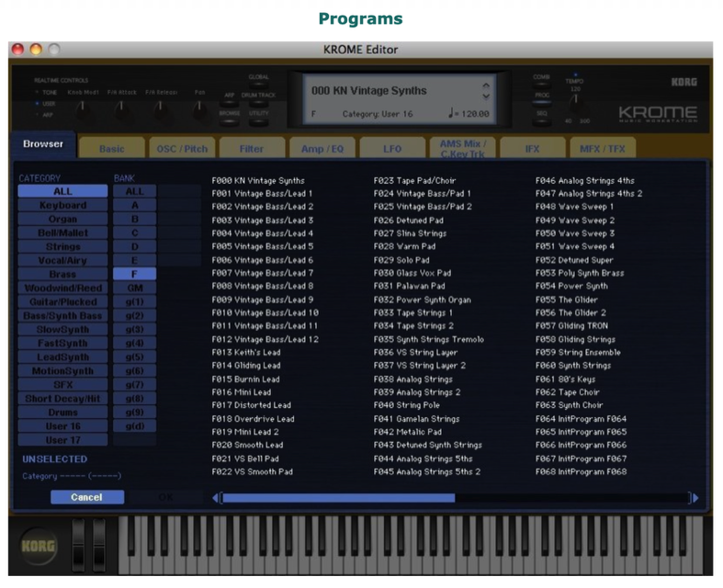Click the program list horizontal scrollbar thumb
The width and height of the screenshot is (723, 588).
click(x=338, y=498)
